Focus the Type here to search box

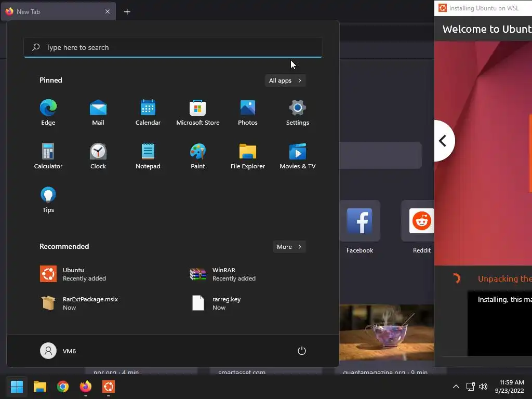(x=172, y=47)
